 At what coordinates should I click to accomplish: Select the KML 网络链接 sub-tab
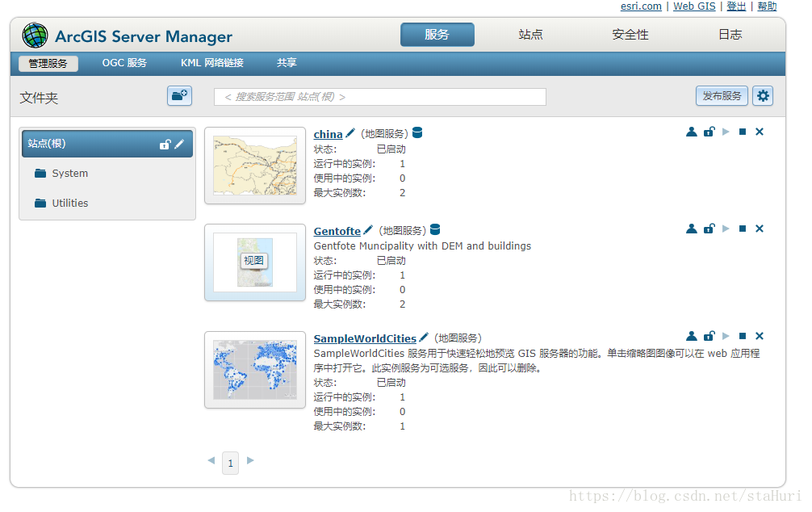[211, 63]
